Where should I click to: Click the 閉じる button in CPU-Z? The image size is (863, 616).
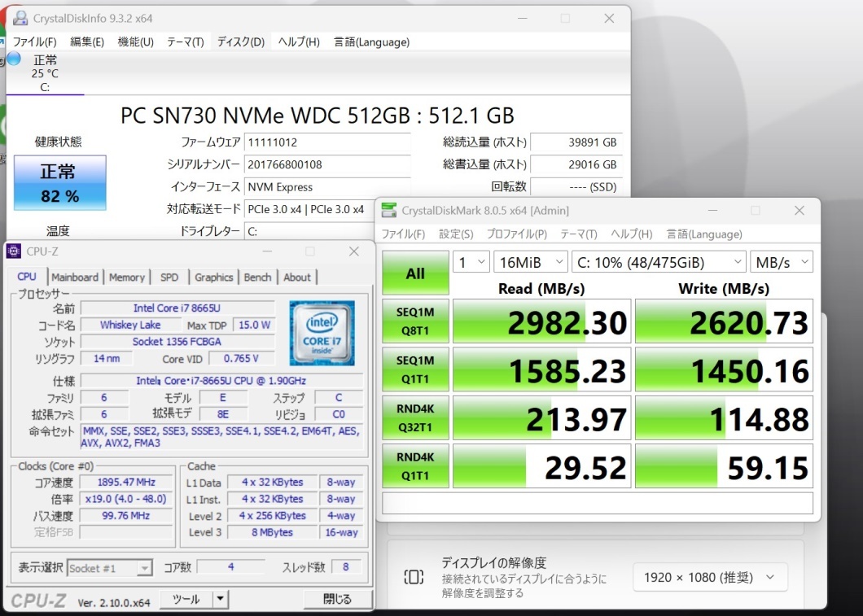(x=337, y=599)
